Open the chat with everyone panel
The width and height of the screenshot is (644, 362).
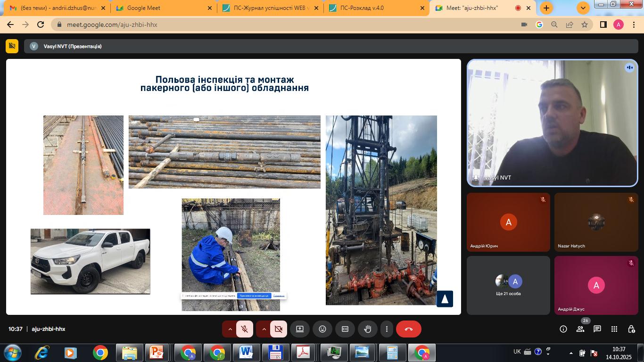coord(597,329)
